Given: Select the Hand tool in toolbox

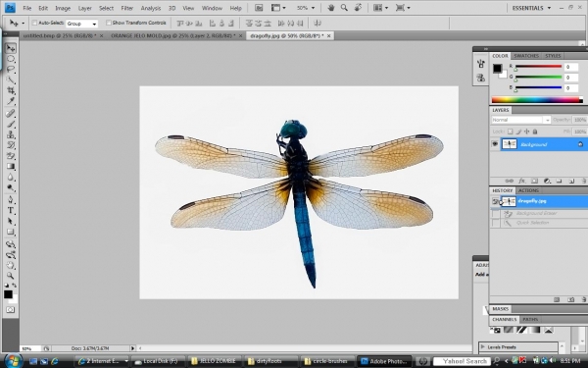Looking at the screenshot, I should 11,266.
